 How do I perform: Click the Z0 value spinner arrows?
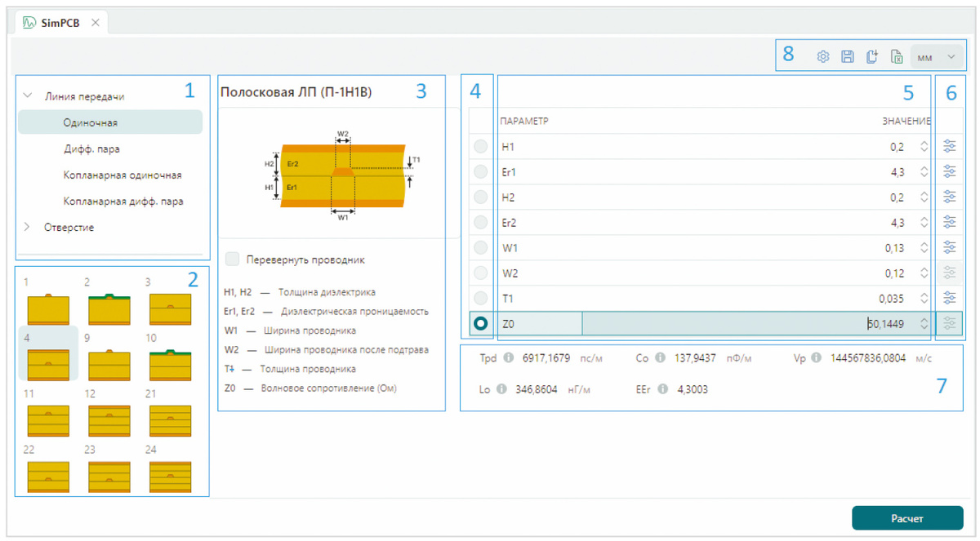pos(924,324)
